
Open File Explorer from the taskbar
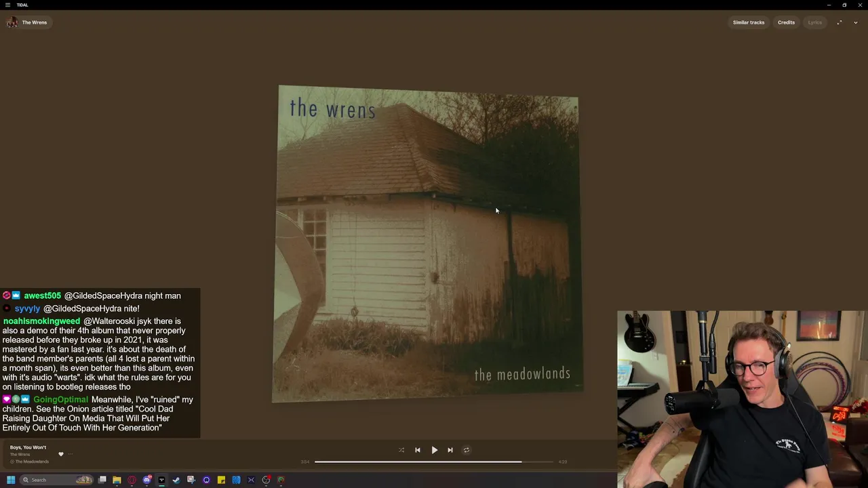(117, 480)
